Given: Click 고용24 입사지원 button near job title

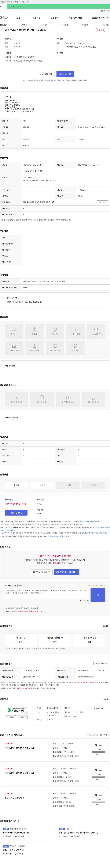Looking at the screenshot, I should pyautogui.click(x=65, y=74).
